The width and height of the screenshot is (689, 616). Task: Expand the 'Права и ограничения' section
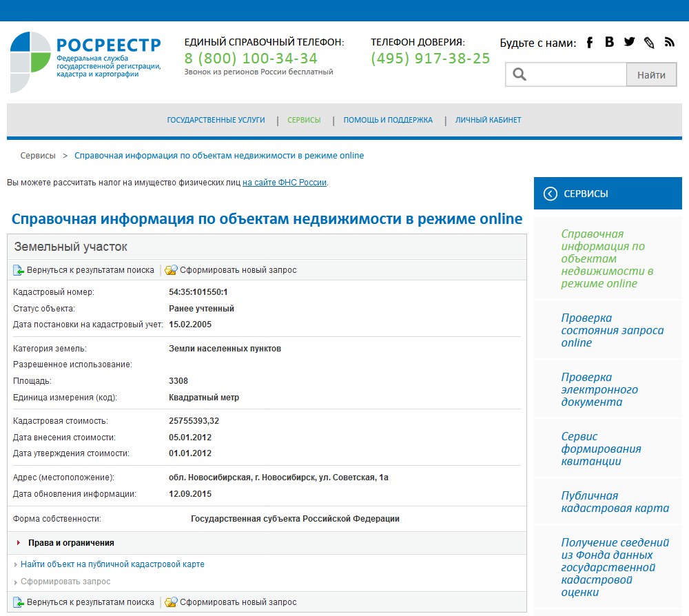71,543
